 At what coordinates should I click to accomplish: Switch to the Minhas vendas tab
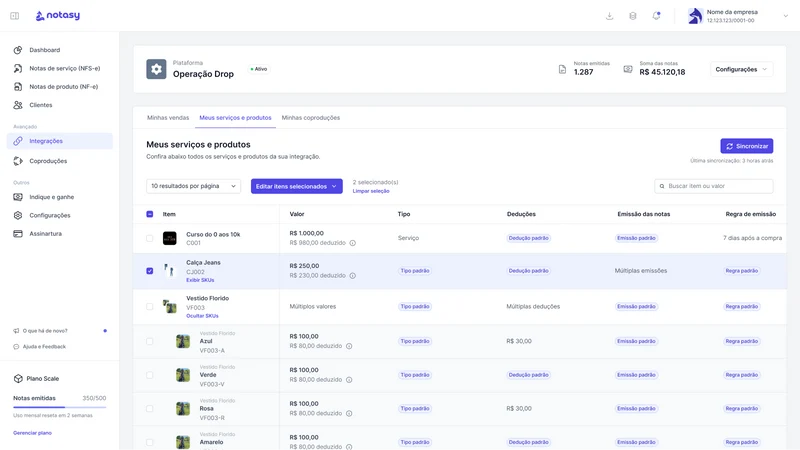(x=168, y=118)
